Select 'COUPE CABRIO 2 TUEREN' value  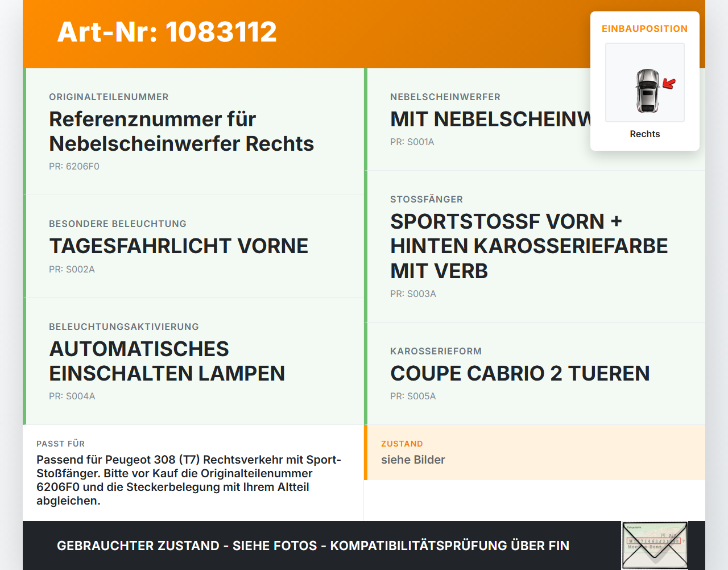click(x=520, y=374)
